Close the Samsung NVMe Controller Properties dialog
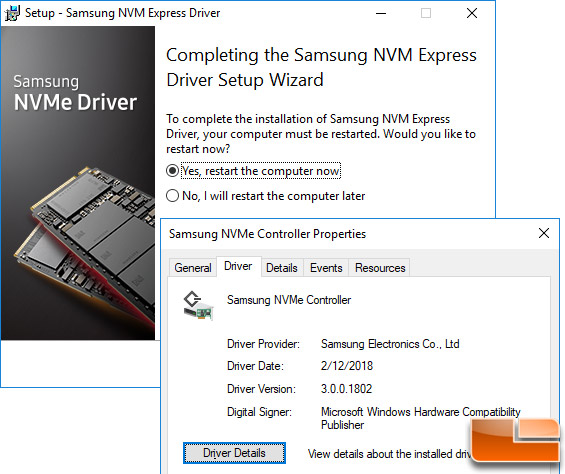Image resolution: width=565 pixels, height=474 pixels. tap(544, 233)
